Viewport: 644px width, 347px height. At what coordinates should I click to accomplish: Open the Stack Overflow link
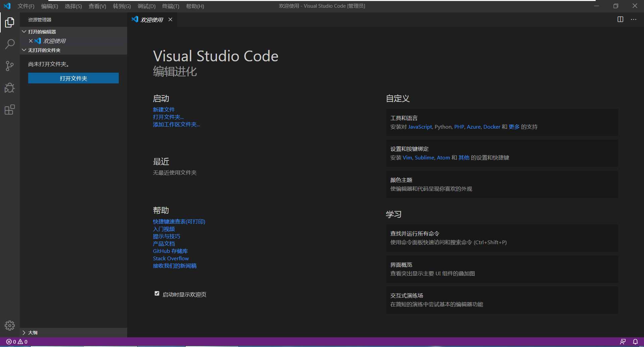coord(171,258)
